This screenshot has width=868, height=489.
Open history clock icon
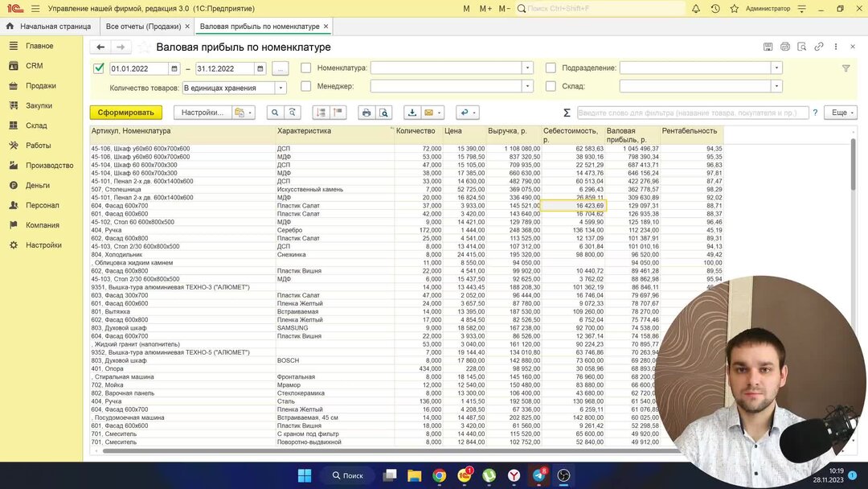(715, 9)
